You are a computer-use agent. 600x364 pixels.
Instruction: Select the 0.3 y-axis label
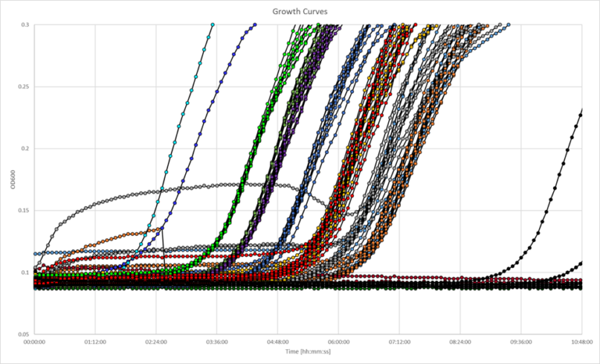click(x=25, y=24)
